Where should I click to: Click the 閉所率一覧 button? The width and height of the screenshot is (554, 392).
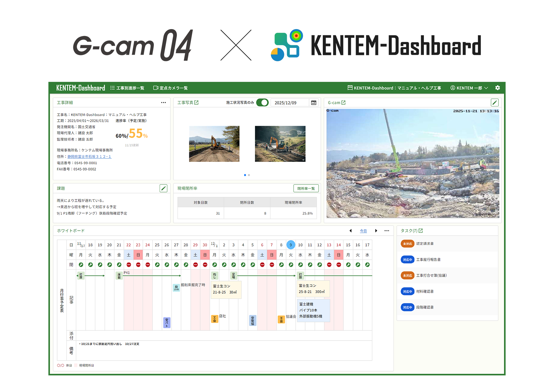(306, 189)
